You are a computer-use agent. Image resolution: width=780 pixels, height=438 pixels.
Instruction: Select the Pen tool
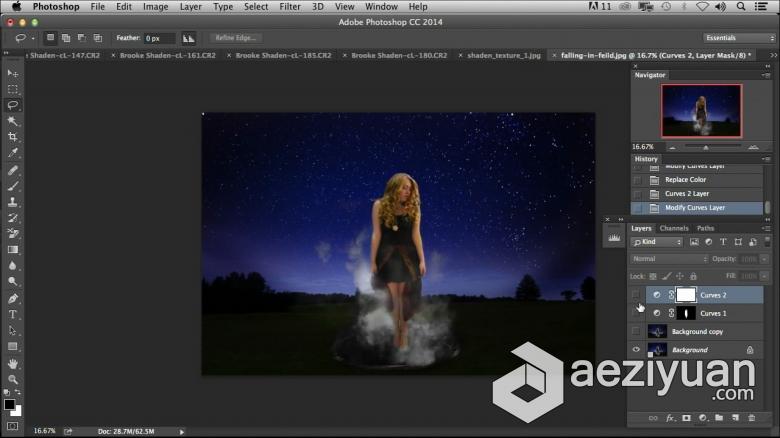tap(12, 299)
